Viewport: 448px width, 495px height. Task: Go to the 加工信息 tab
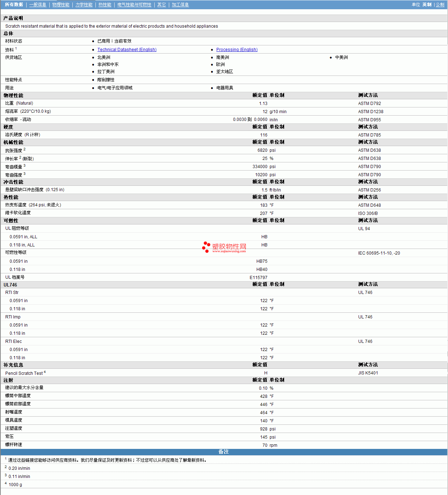tap(181, 5)
